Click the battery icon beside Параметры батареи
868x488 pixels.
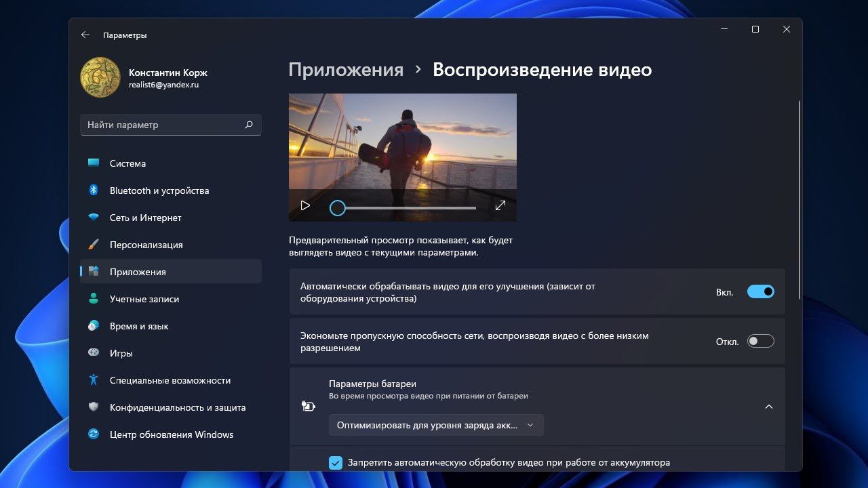click(x=308, y=406)
